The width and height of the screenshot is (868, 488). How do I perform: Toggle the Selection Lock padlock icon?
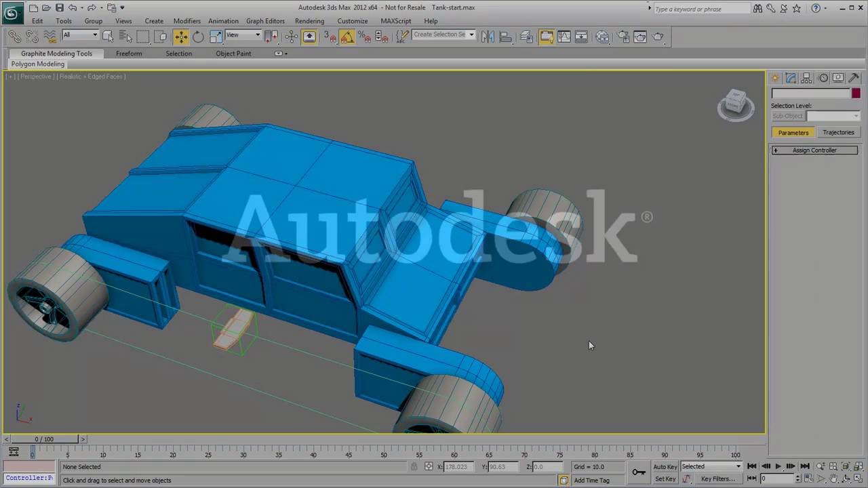coord(414,466)
